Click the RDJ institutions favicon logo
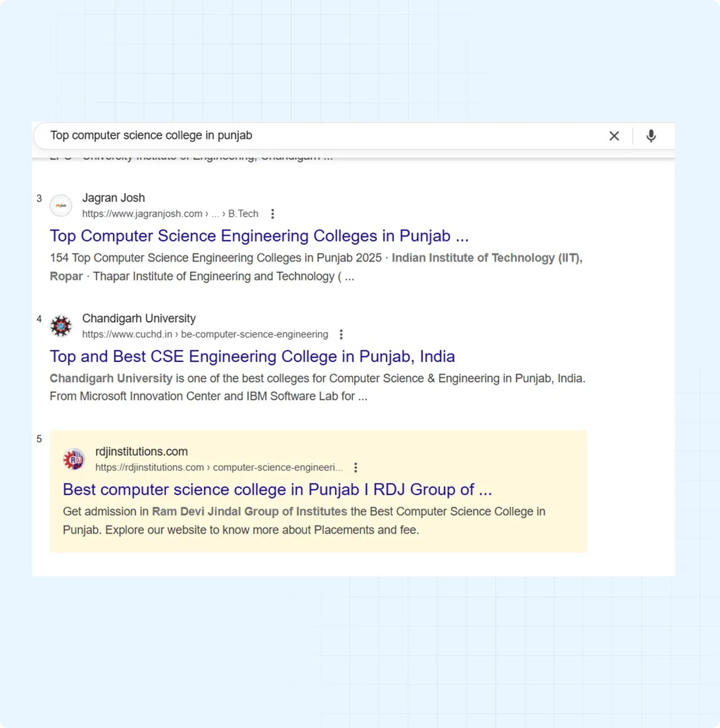720x728 pixels. pos(74,459)
